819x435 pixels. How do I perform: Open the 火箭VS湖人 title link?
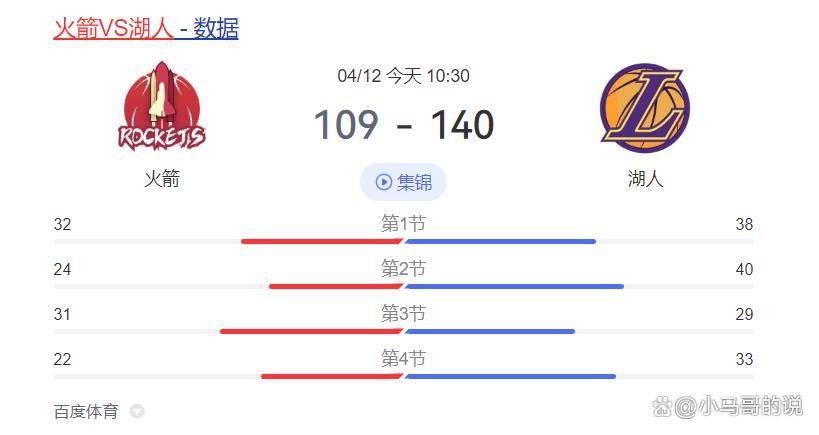[x=113, y=28]
